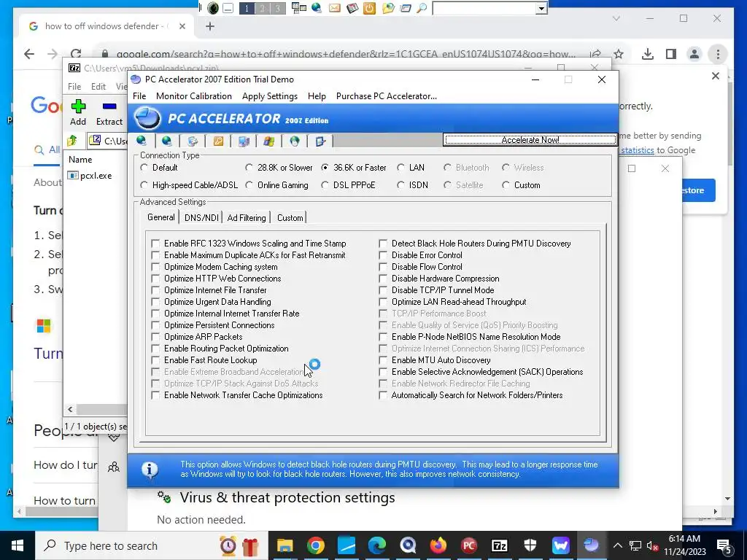Viewport: 747px width, 560px height.
Task: Open the Windows flag icon tab
Action: [x=269, y=141]
